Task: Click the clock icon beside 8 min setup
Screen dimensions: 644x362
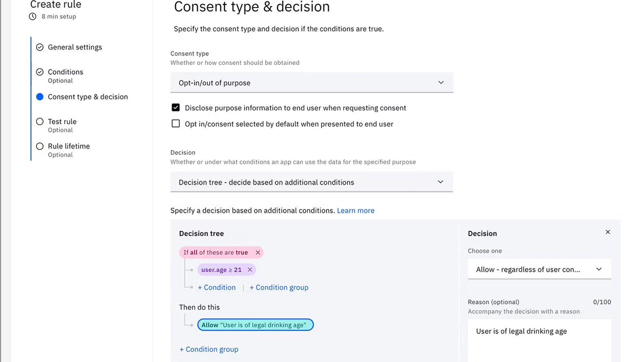Action: 33,17
